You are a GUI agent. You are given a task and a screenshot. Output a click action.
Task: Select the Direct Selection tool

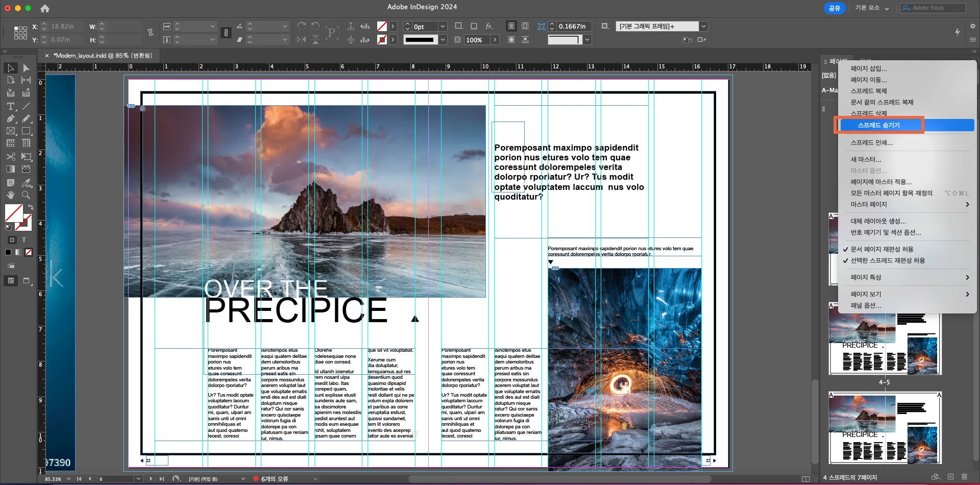pyautogui.click(x=26, y=68)
